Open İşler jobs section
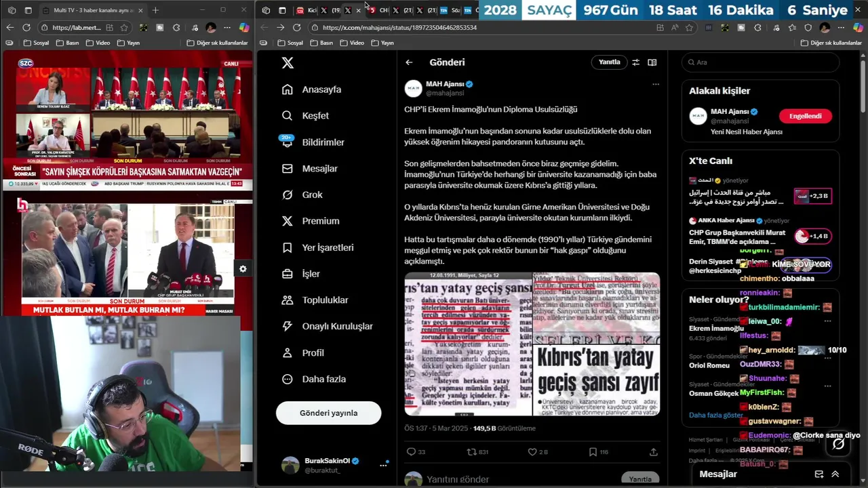Image resolution: width=868 pixels, height=488 pixels. point(300,274)
